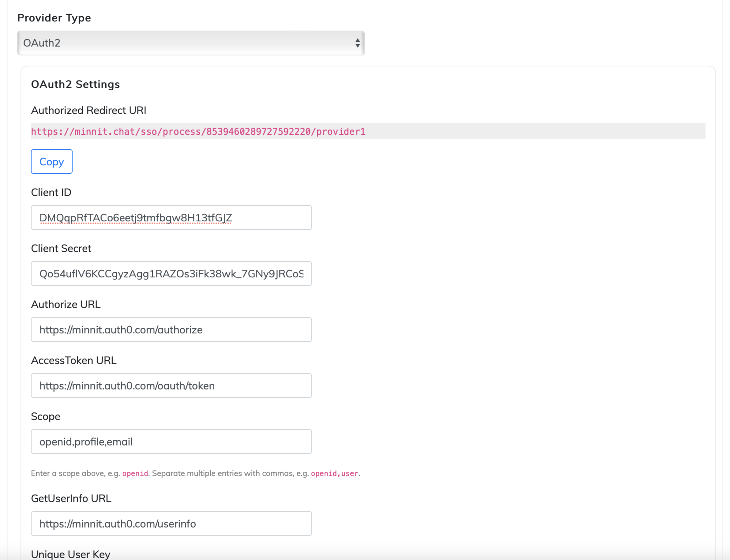
Task: Click the openid,user example in scope hint
Action: pos(334,473)
